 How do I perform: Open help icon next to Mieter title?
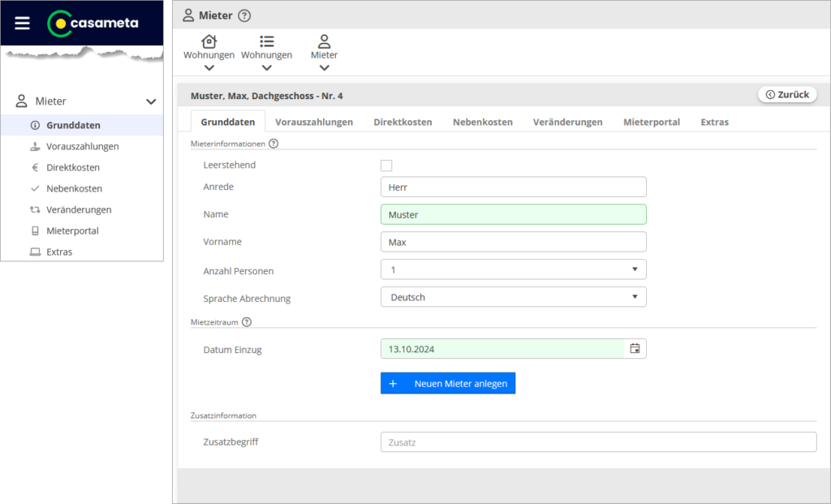coord(245,15)
